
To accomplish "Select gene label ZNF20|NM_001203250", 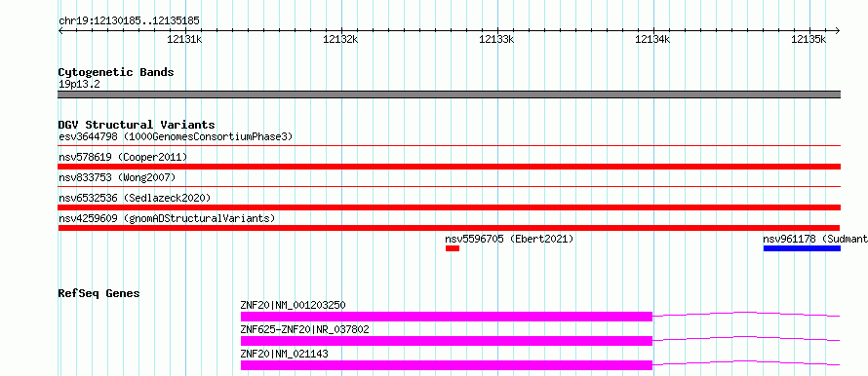I will 293,305.
